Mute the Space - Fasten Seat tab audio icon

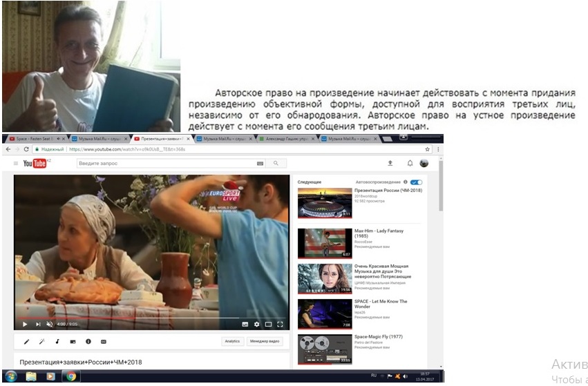tap(58, 139)
